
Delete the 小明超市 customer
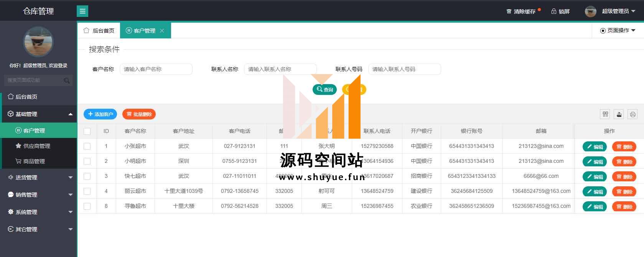point(624,161)
